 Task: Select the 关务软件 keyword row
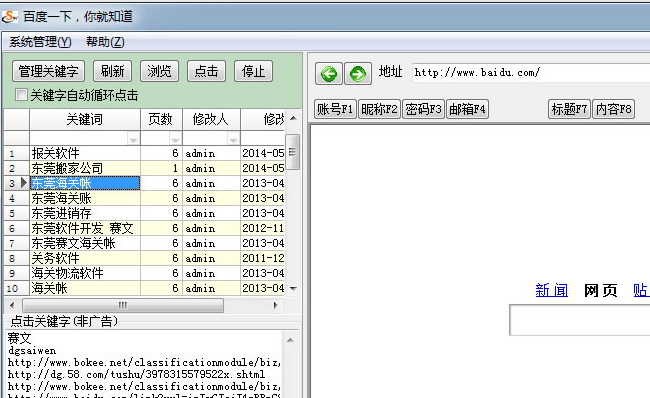(85, 258)
